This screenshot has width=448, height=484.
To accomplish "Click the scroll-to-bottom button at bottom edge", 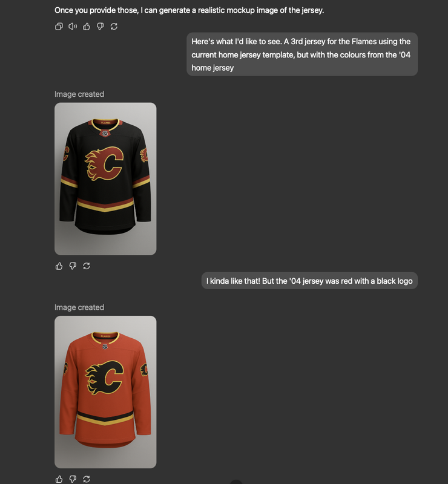I will (236, 482).
